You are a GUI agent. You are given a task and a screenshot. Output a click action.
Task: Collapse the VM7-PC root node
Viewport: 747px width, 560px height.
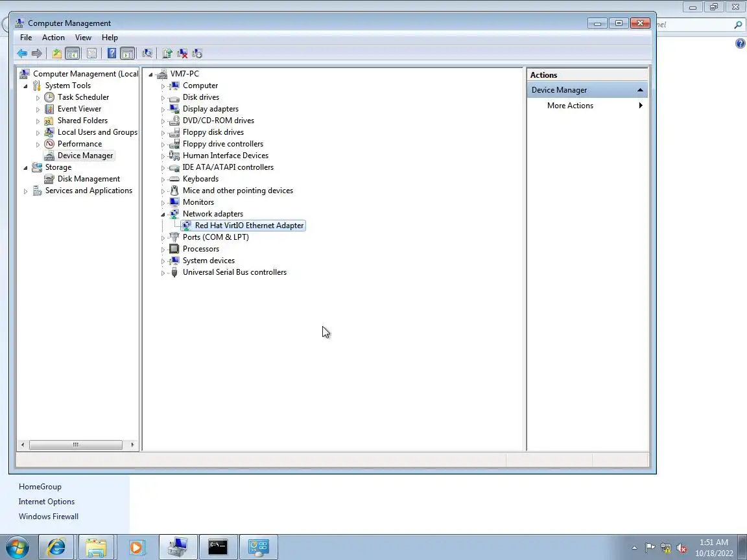coord(150,75)
